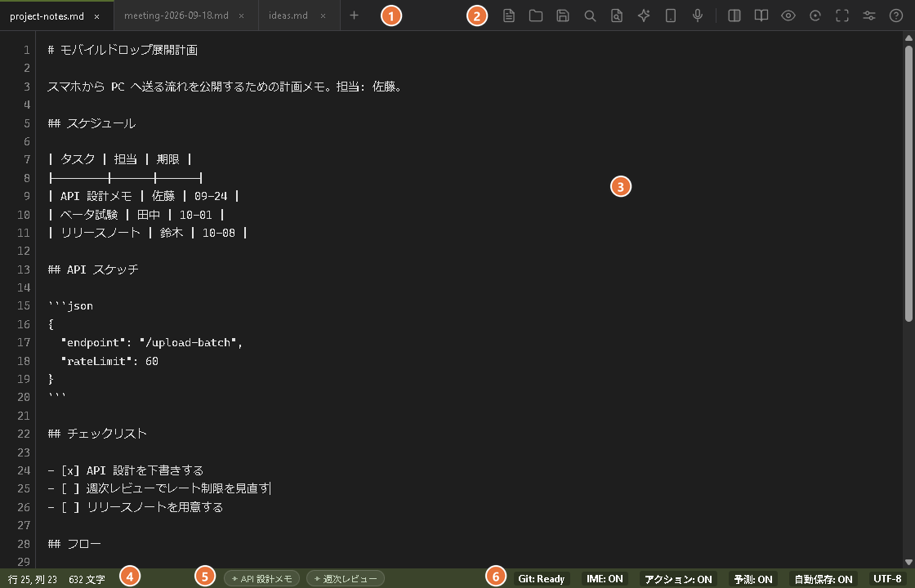Save the file with the floppy icon

(563, 16)
